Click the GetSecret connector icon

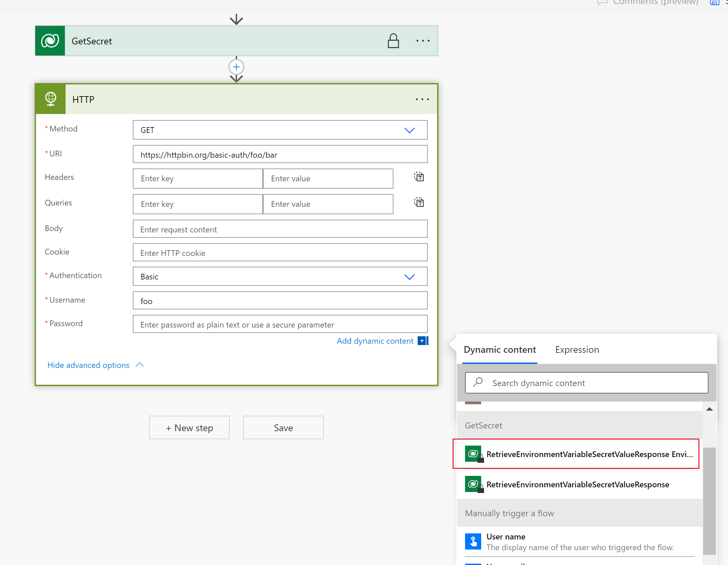[50, 40]
